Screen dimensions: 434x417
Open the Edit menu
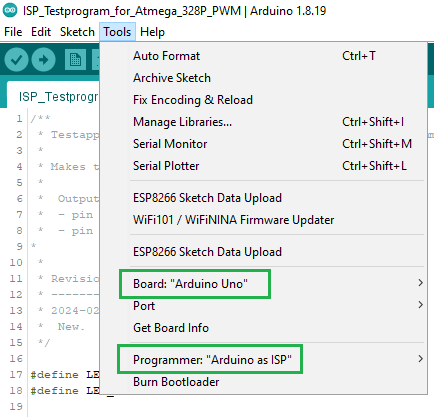pyautogui.click(x=41, y=32)
